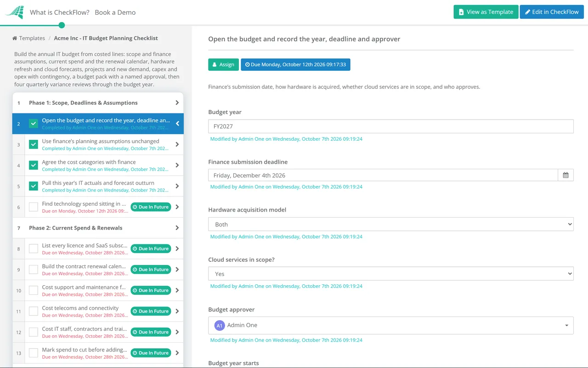This screenshot has width=588, height=368.
Task: Click the Assign button
Action: [224, 64]
